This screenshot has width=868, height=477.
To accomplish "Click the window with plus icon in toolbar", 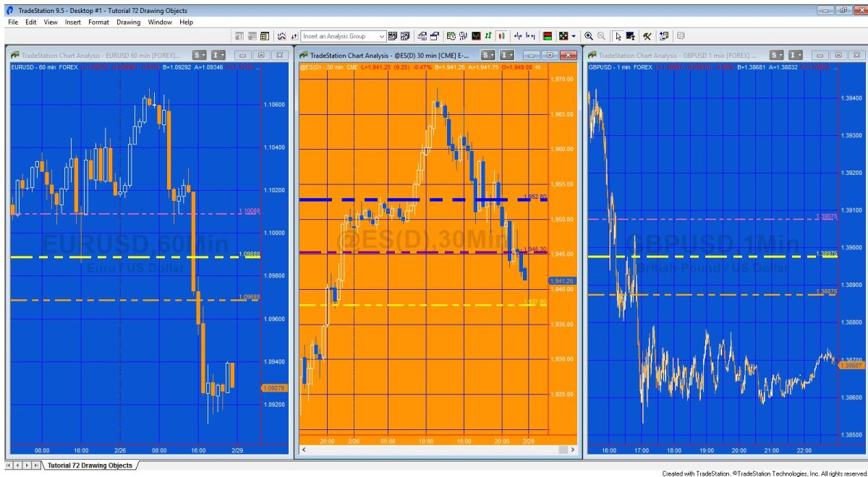I will click(x=663, y=36).
